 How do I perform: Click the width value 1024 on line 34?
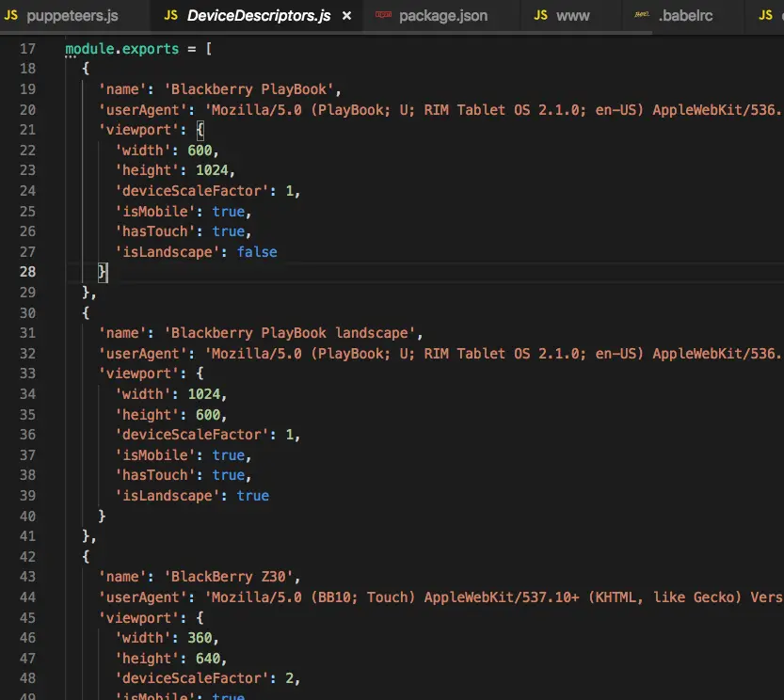[x=204, y=394]
